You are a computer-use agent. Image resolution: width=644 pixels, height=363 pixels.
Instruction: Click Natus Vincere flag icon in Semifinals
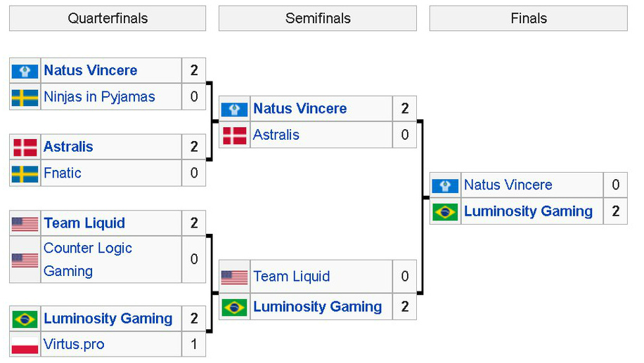(x=234, y=109)
